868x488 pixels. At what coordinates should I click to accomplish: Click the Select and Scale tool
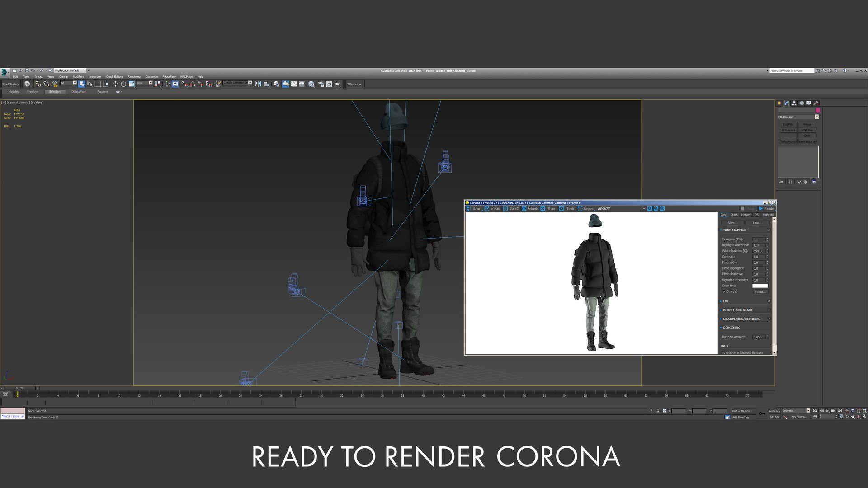coord(132,84)
